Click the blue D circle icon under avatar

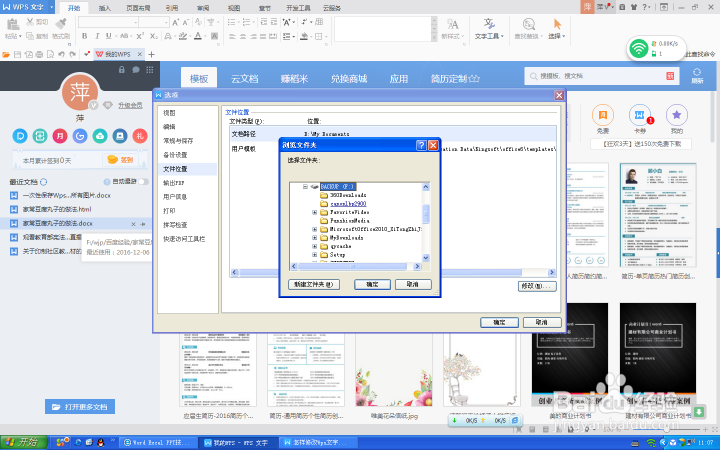[x=20, y=136]
